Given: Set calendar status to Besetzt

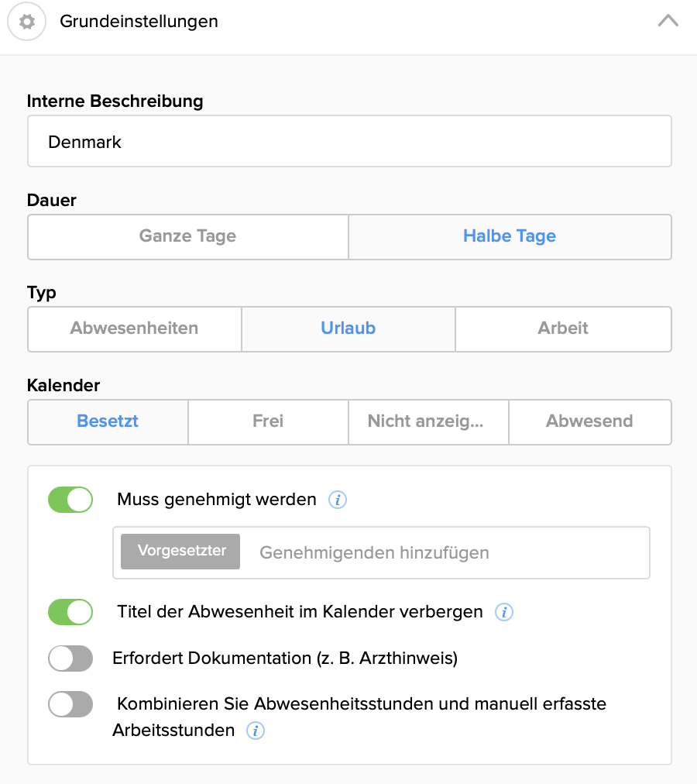Looking at the screenshot, I should [108, 421].
